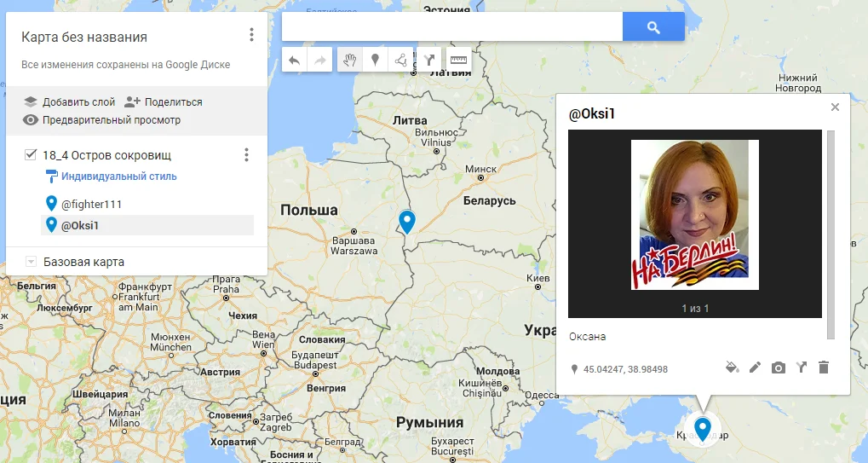Add photo using the camera icon
The image size is (868, 463).
779,368
